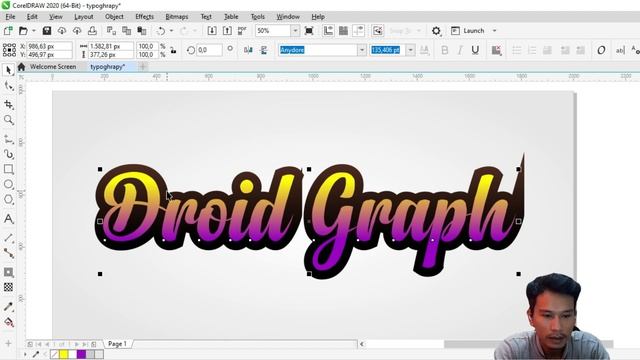640x360 pixels.
Task: Select the Zoom magnifier tool
Action: [x=9, y=120]
